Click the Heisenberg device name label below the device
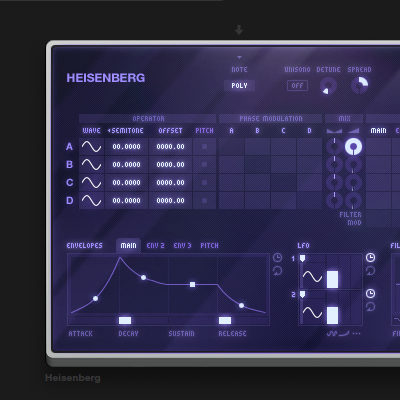 point(73,378)
